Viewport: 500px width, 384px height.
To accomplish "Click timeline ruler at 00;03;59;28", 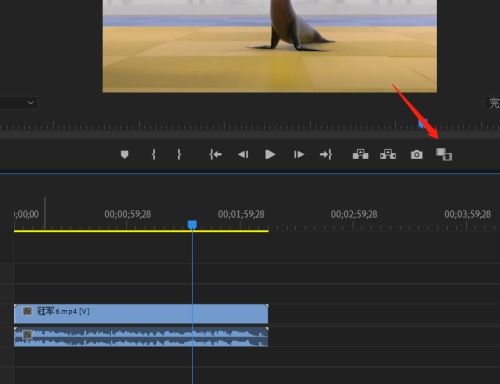I will pos(467,214).
